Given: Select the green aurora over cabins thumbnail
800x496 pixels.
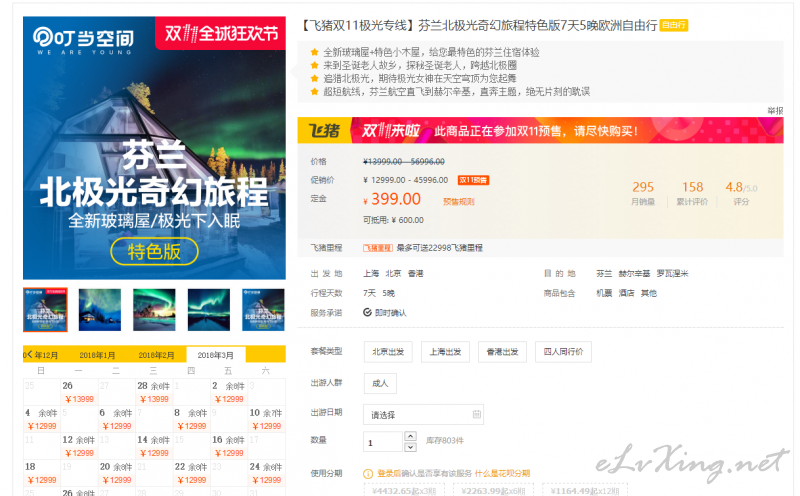Looking at the screenshot, I should (x=154, y=310).
